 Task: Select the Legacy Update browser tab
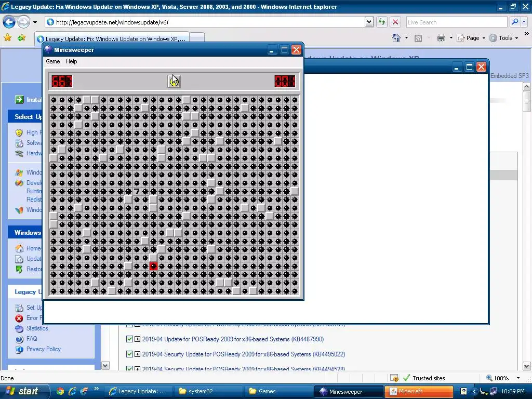click(112, 38)
